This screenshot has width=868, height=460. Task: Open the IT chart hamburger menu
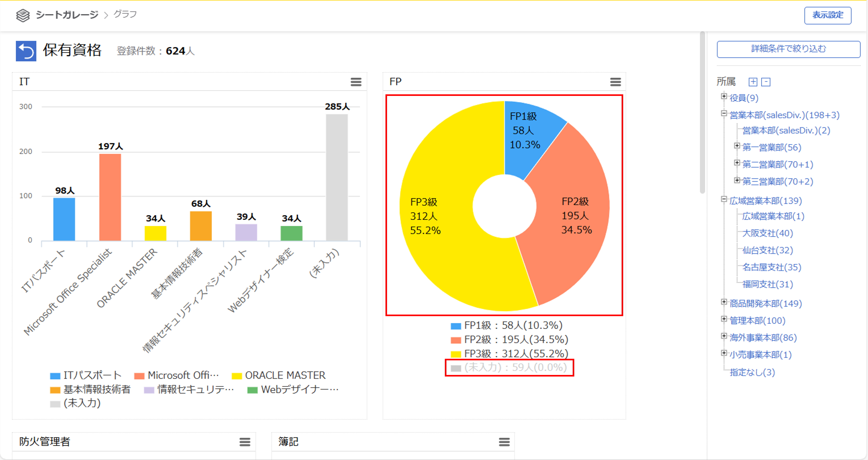pos(356,82)
